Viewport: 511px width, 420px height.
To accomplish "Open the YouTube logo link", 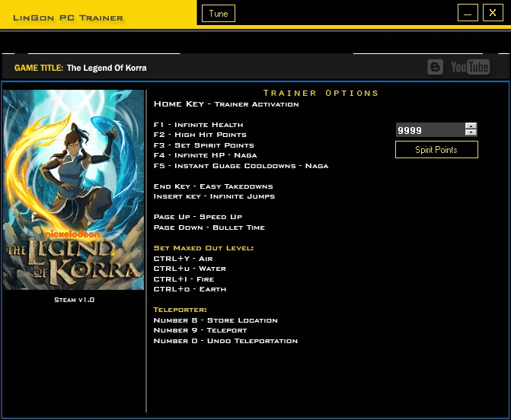I will pos(471,67).
